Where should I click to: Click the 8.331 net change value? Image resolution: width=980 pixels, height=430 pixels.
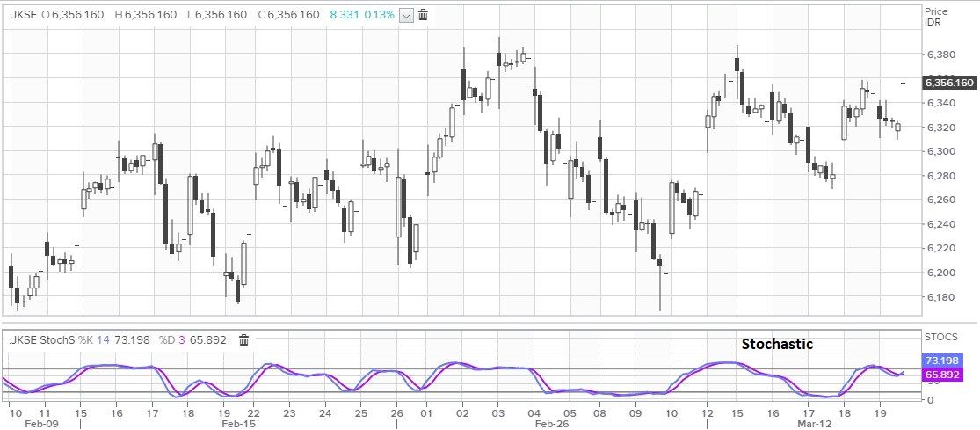(343, 15)
